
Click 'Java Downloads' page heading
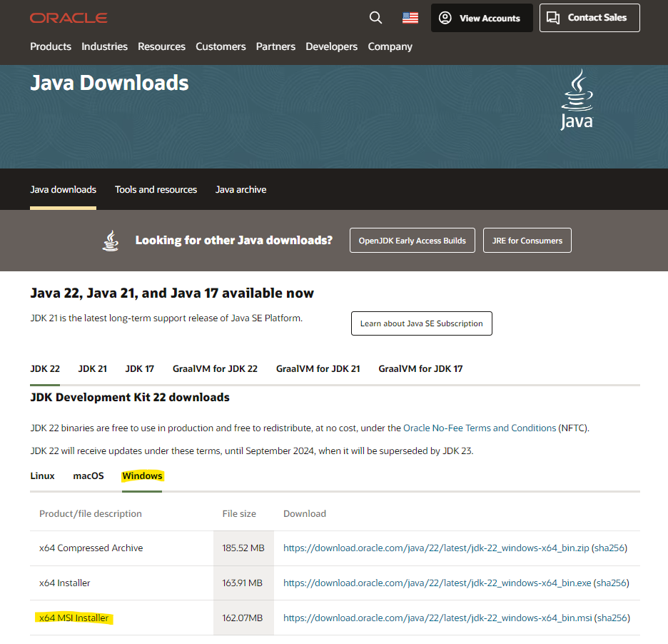[109, 83]
